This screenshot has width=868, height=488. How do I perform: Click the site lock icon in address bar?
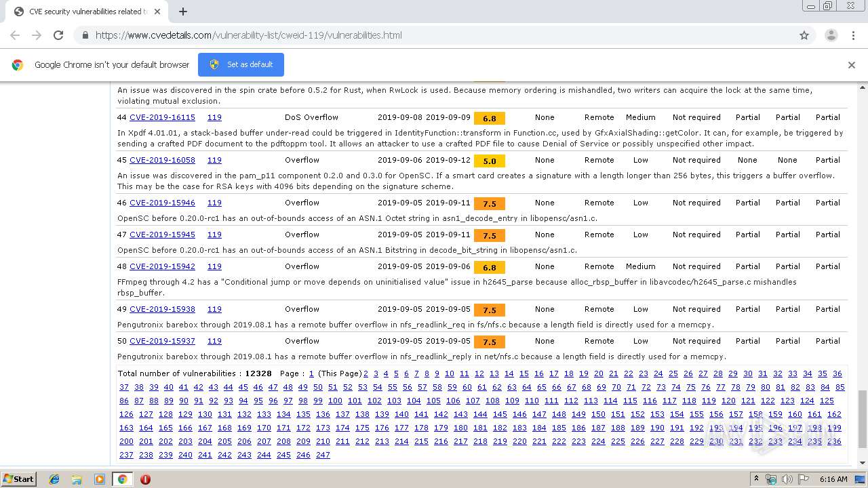pos(85,35)
